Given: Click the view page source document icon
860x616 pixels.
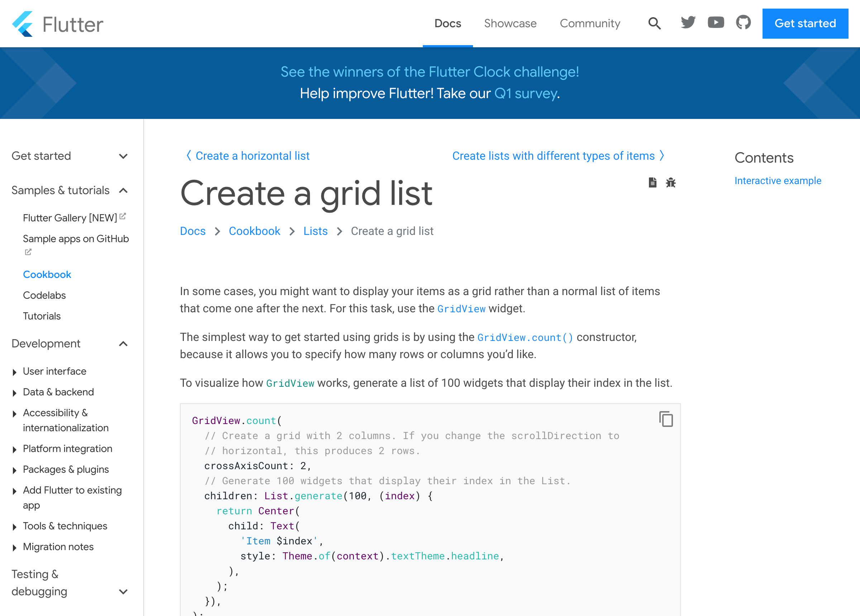Looking at the screenshot, I should (x=652, y=183).
